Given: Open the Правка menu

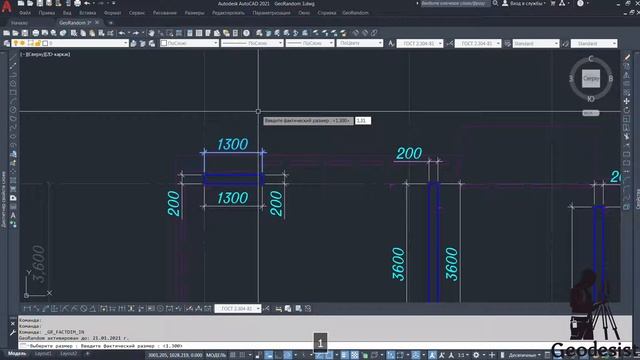Looking at the screenshot, I should pyautogui.click(x=47, y=13).
